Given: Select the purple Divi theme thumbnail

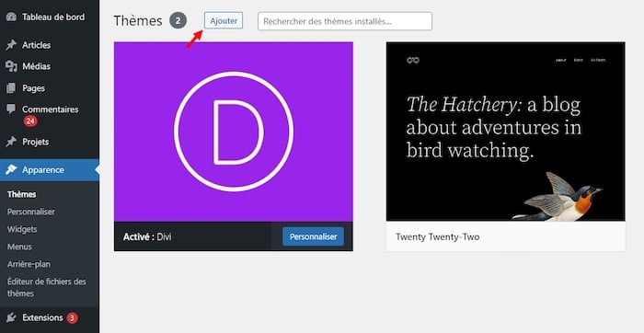Looking at the screenshot, I should click(x=234, y=132).
